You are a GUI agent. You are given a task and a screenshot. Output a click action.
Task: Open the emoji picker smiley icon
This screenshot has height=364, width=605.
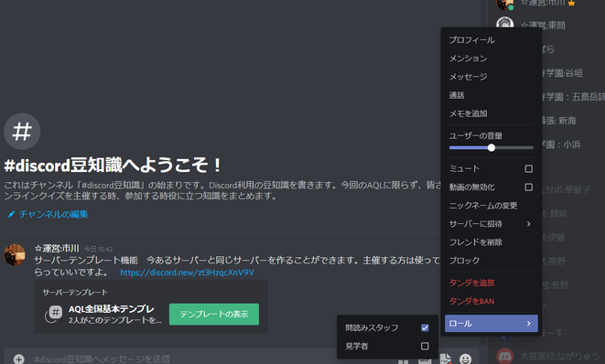point(465,359)
